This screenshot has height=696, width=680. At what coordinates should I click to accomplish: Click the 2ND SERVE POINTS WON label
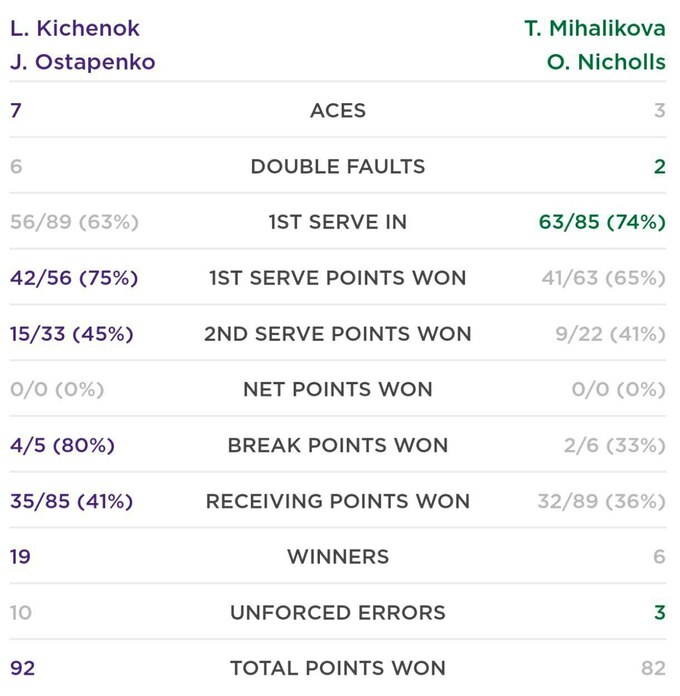[338, 334]
